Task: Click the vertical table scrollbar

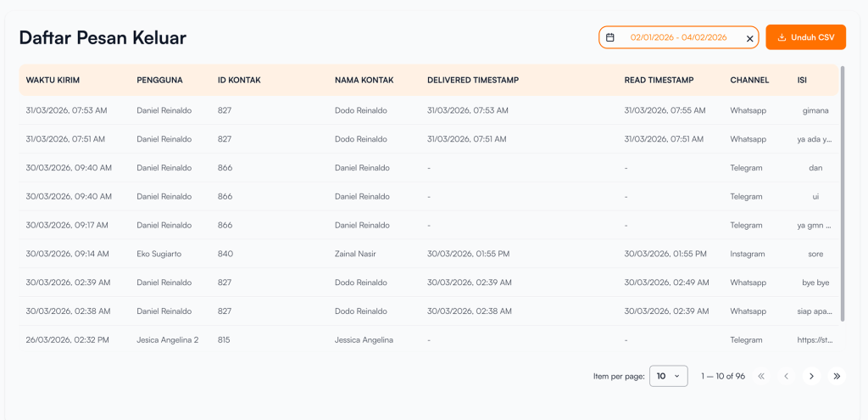Action: point(842,195)
